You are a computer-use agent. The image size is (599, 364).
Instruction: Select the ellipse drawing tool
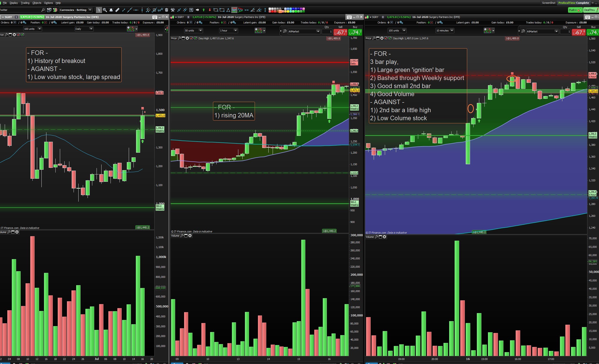click(216, 10)
